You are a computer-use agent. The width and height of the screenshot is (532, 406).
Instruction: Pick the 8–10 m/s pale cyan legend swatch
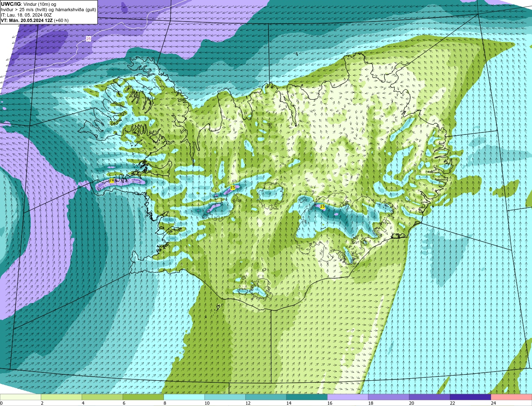pyautogui.click(x=184, y=397)
